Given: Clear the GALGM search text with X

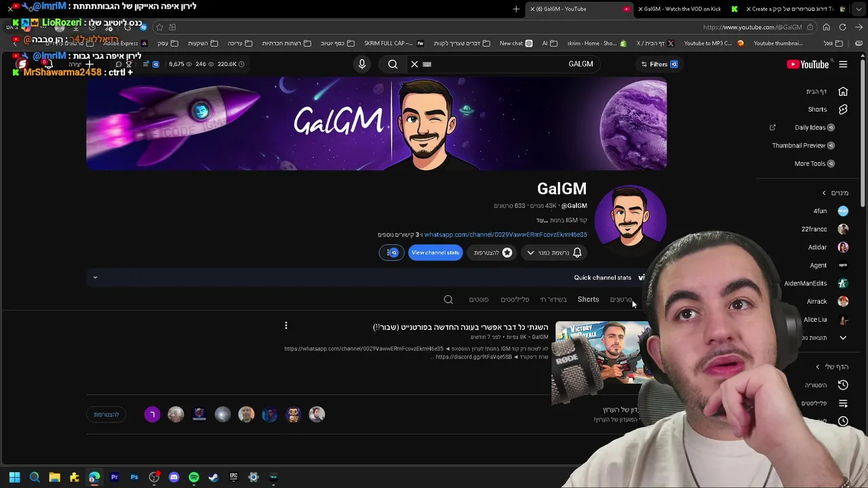Looking at the screenshot, I should pos(414,64).
